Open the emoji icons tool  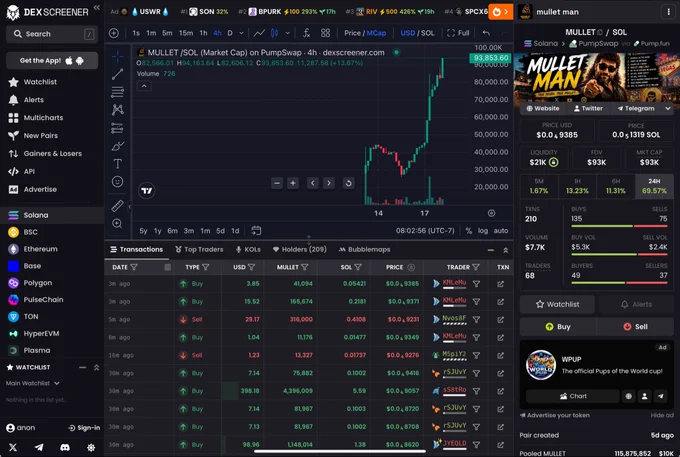[x=118, y=182]
